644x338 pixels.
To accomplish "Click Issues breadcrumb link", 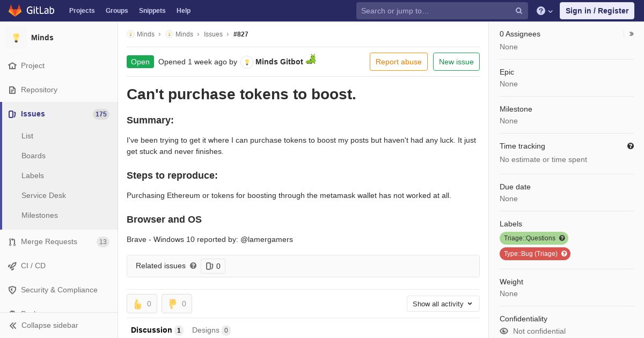I will point(213,34).
